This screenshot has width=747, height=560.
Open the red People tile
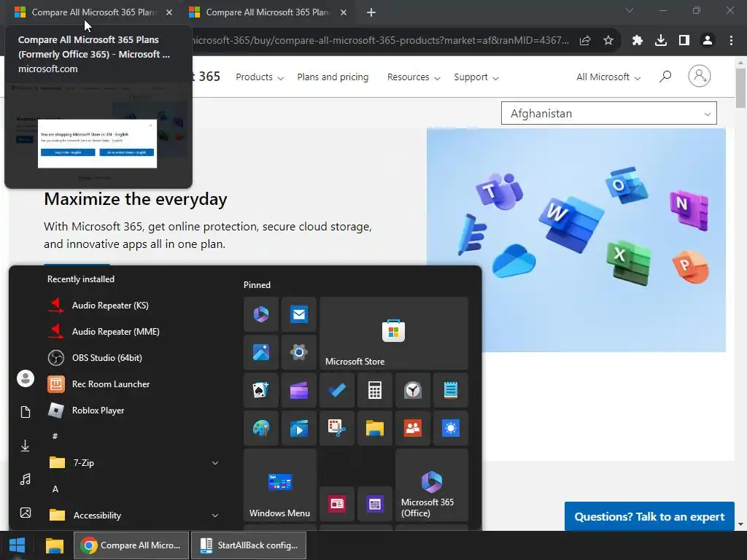pyautogui.click(x=413, y=428)
